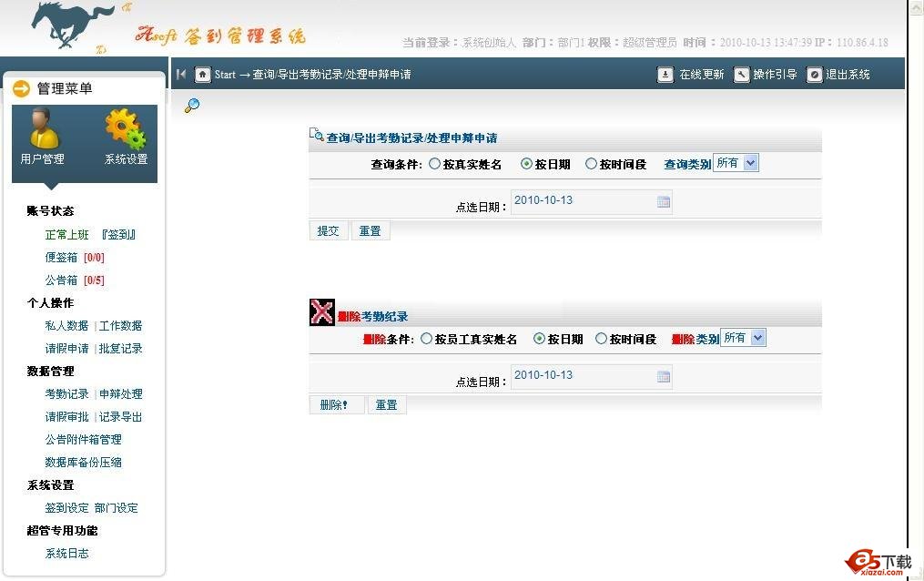Open 数据库备份压缩 menu item
Image resolution: width=924 pixels, height=581 pixels.
pyautogui.click(x=83, y=463)
